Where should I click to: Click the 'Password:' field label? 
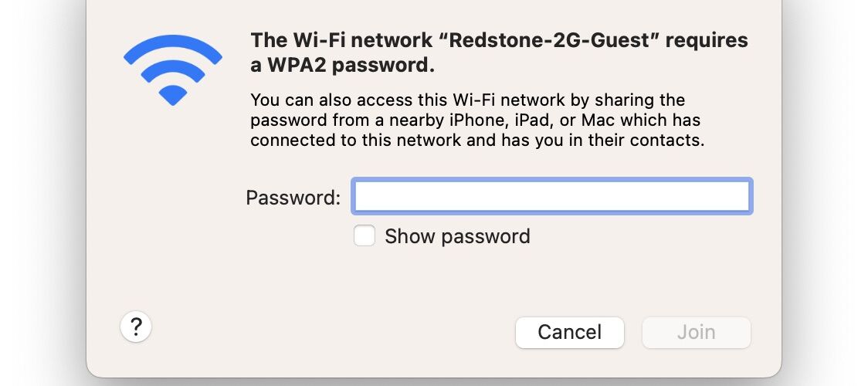(293, 198)
